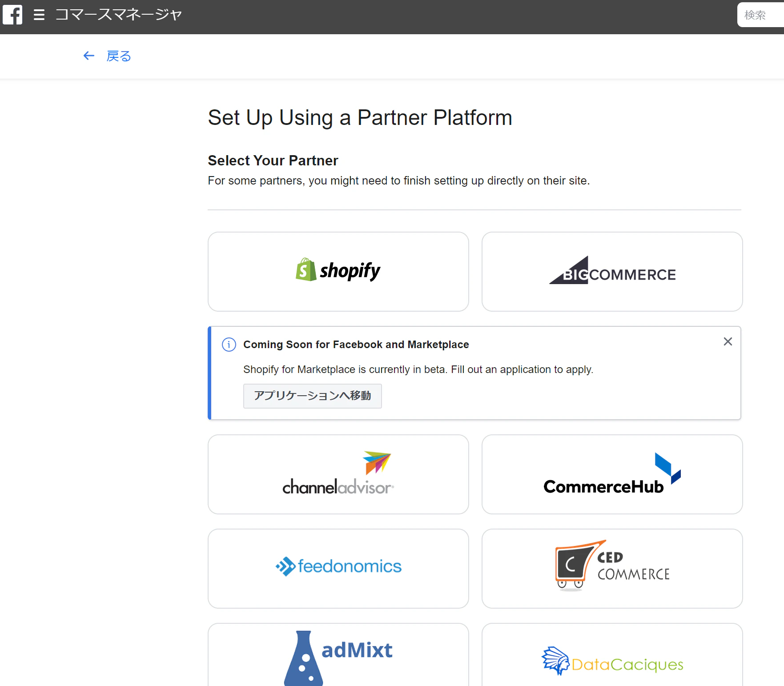Select the BigCommerce partner card
Image resolution: width=784 pixels, height=686 pixels.
612,272
